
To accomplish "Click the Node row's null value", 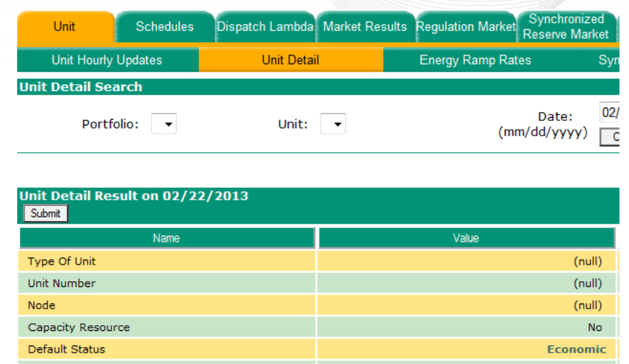I will (587, 305).
